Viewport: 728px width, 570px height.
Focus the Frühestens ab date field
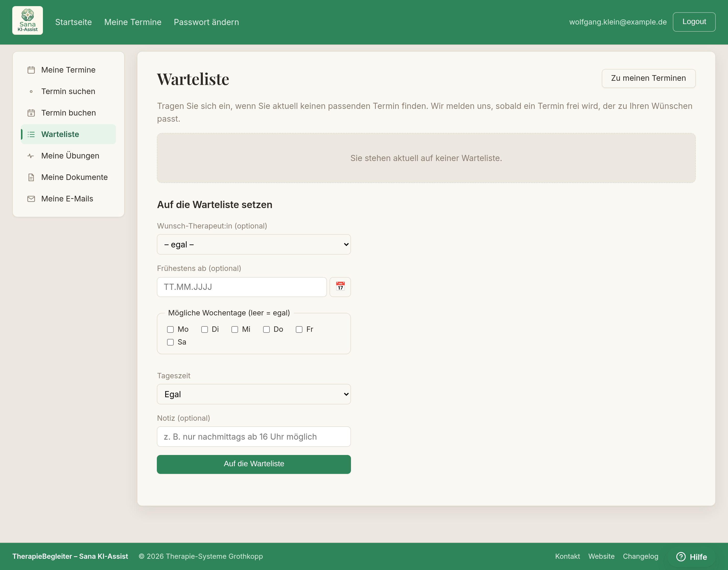point(242,287)
